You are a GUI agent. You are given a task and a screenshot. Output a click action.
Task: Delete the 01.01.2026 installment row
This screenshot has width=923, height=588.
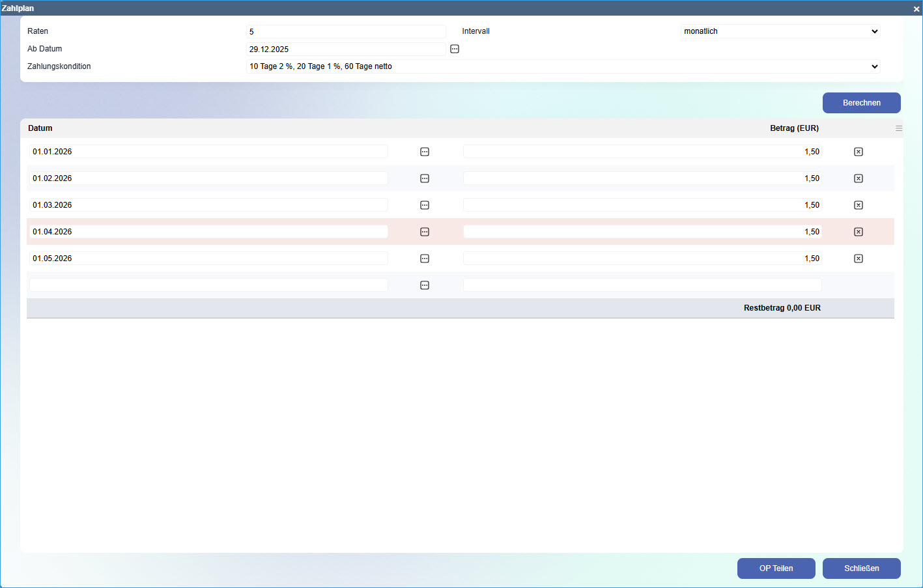click(x=859, y=152)
